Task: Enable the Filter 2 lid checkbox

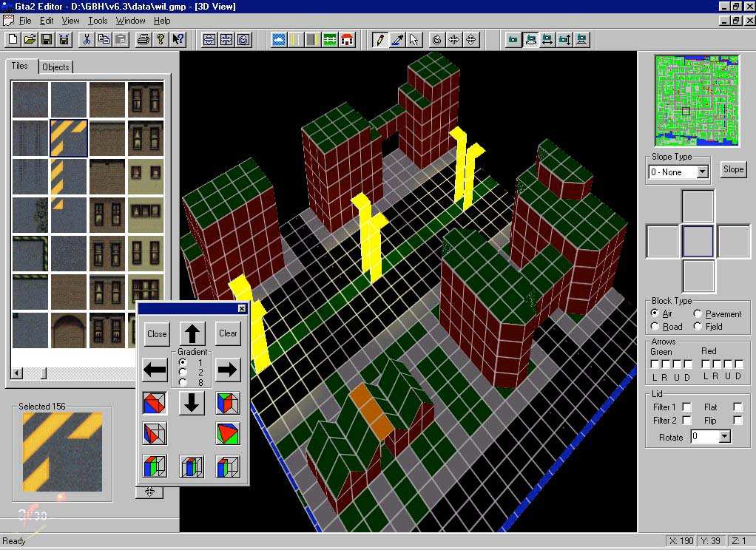Action: pyautogui.click(x=686, y=421)
